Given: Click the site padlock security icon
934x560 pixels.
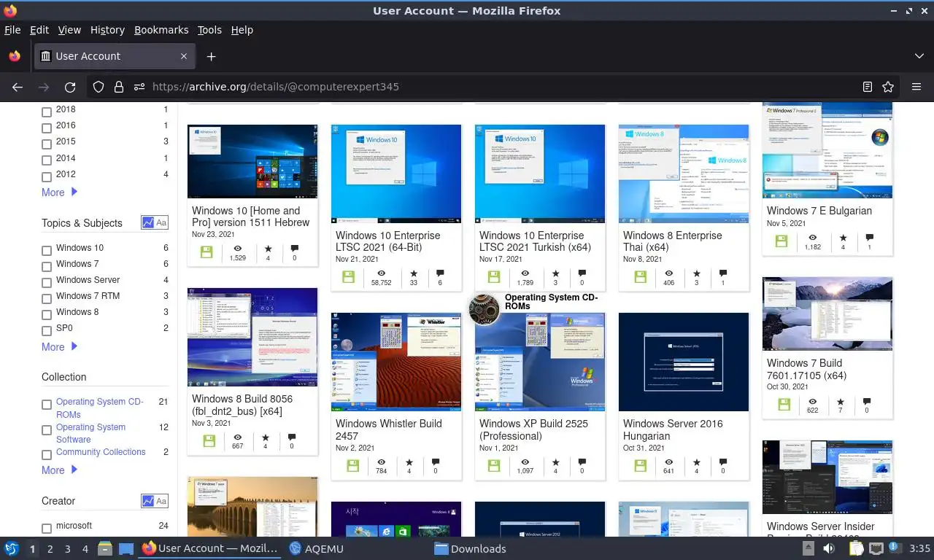Looking at the screenshot, I should pyautogui.click(x=119, y=87).
